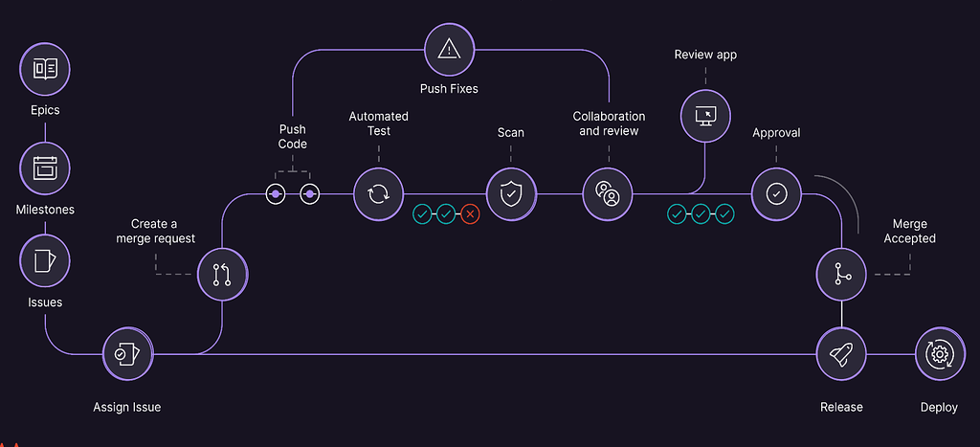This screenshot has width=980, height=447.
Task: Click the Approval checkmark icon
Action: coord(776,194)
